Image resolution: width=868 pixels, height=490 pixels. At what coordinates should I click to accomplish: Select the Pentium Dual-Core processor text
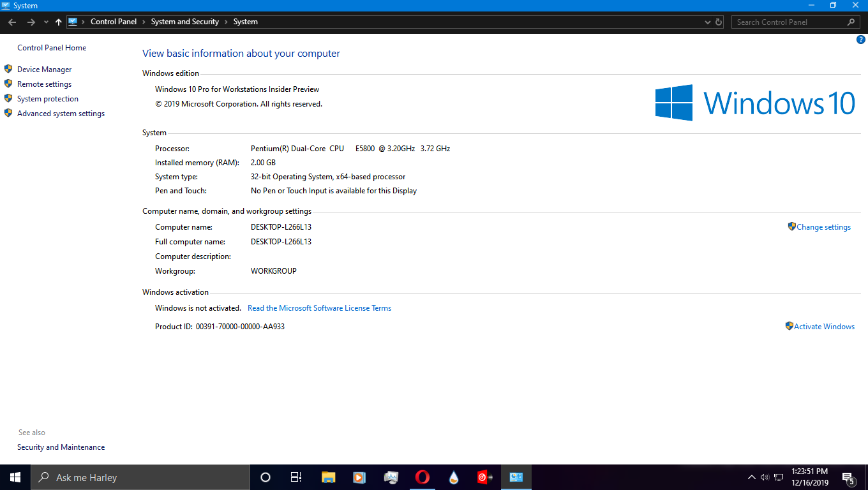point(350,149)
